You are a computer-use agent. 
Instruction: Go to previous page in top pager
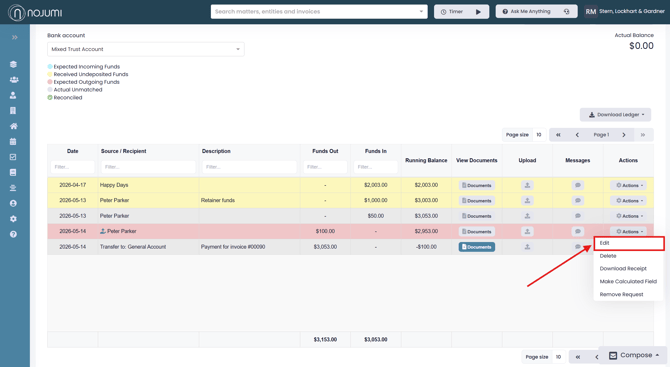coord(577,135)
